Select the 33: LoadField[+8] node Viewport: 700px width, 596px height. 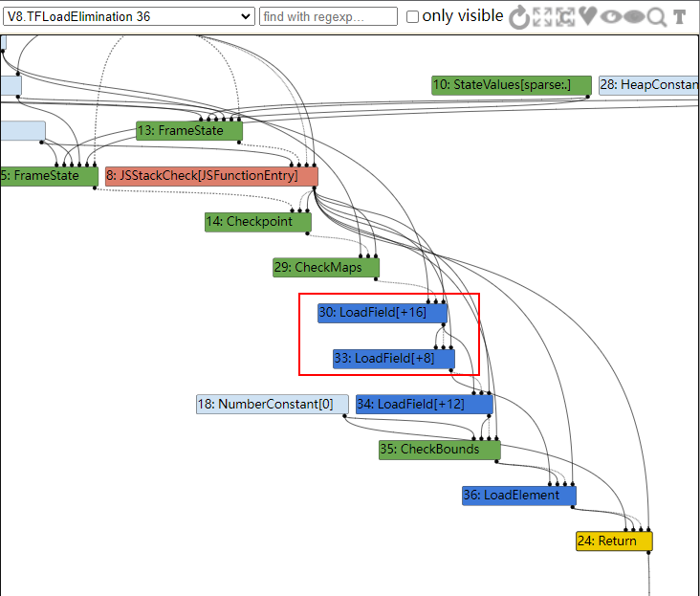393,359
